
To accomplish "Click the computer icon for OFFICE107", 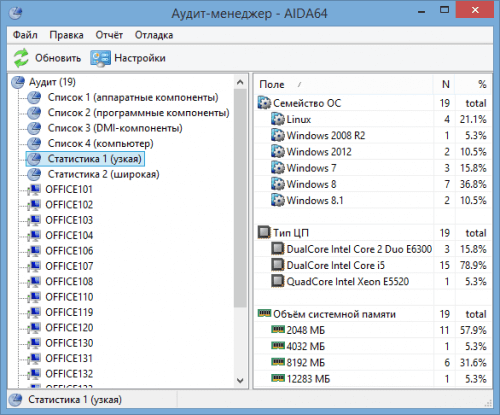I will 34,266.
